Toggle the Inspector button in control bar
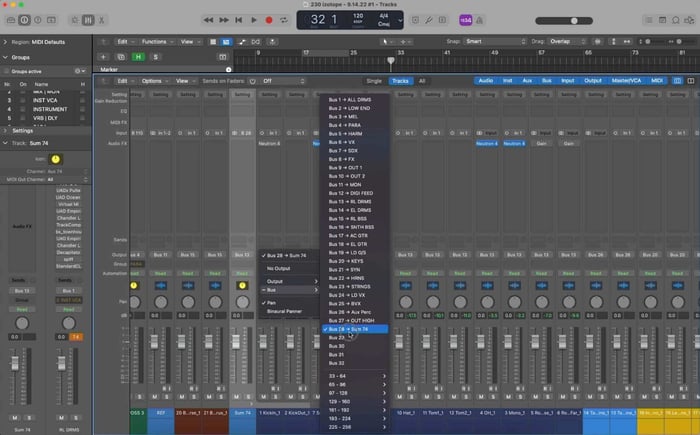This screenshot has height=435, width=700. click(x=25, y=20)
